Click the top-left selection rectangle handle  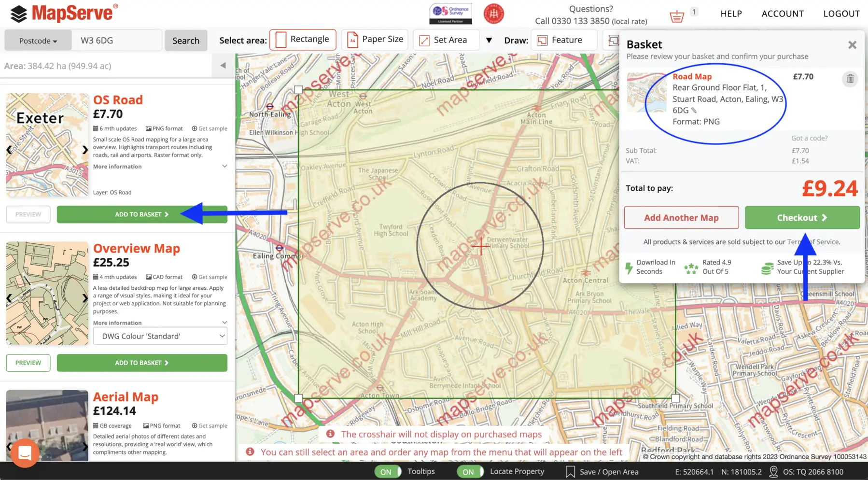pyautogui.click(x=298, y=90)
